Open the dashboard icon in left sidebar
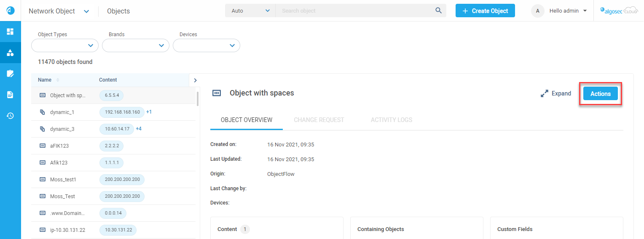This screenshot has width=644, height=239. [11, 32]
